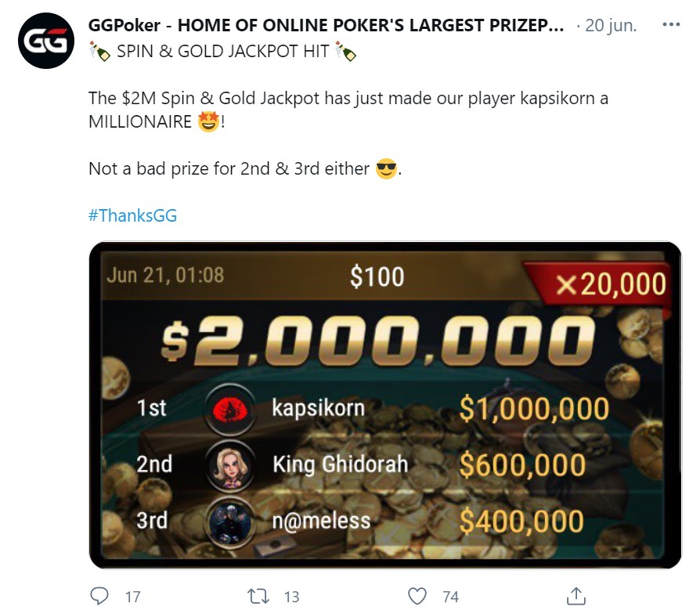Open the GGPoker profile avatar

pyautogui.click(x=46, y=41)
